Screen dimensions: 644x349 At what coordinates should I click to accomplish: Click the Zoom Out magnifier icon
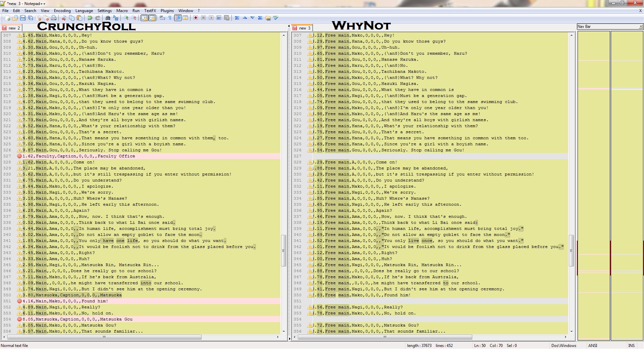tap(133, 18)
